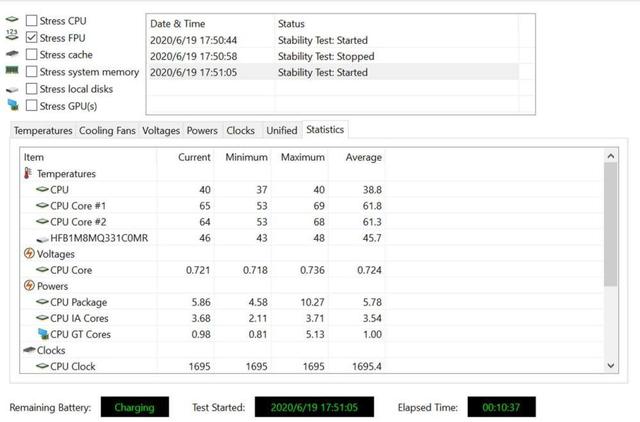This screenshot has width=640, height=422.
Task: Enable the Stress CPU checkbox
Action: (32, 21)
